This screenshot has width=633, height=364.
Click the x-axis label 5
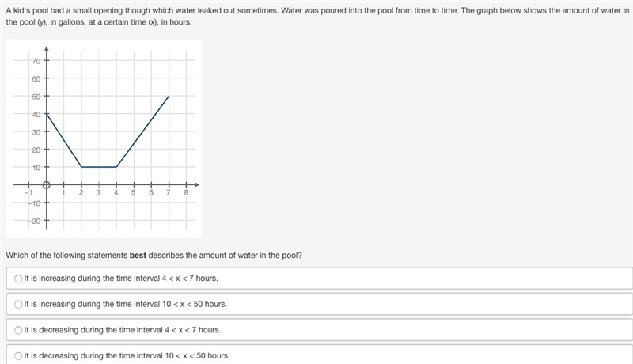(x=133, y=193)
